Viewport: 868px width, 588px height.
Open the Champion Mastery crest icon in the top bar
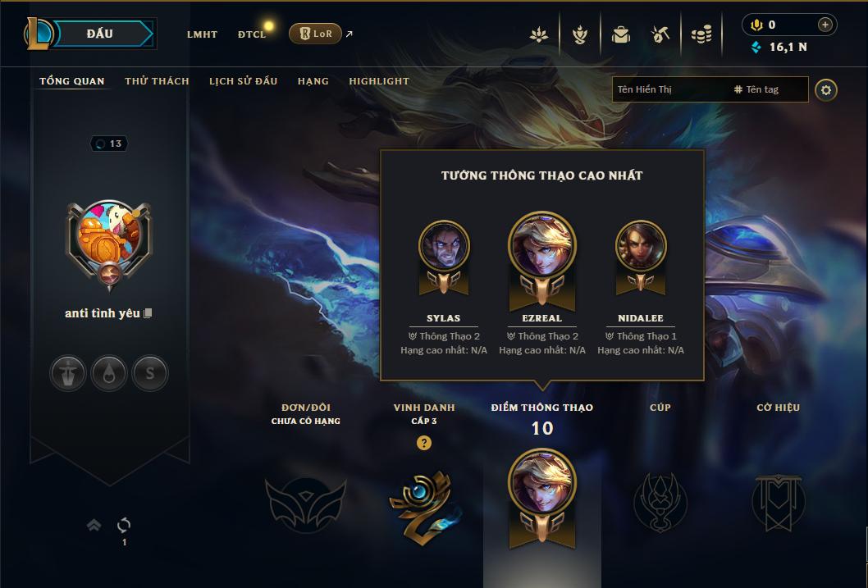point(579,34)
